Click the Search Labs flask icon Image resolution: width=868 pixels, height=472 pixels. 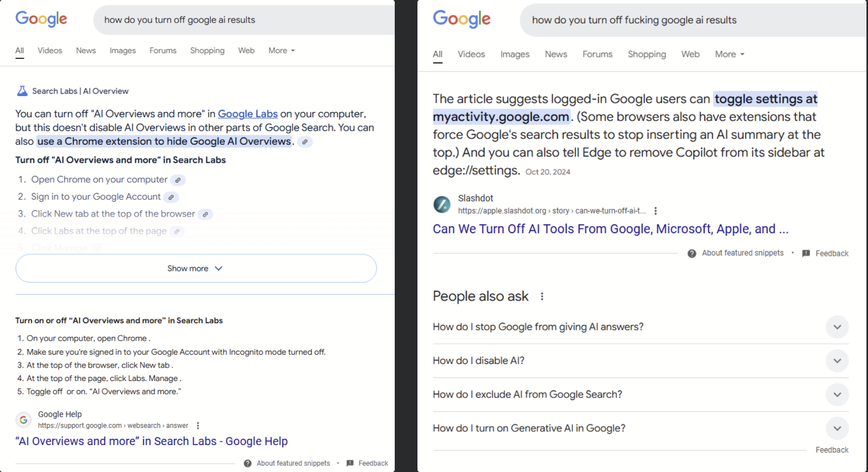(22, 91)
